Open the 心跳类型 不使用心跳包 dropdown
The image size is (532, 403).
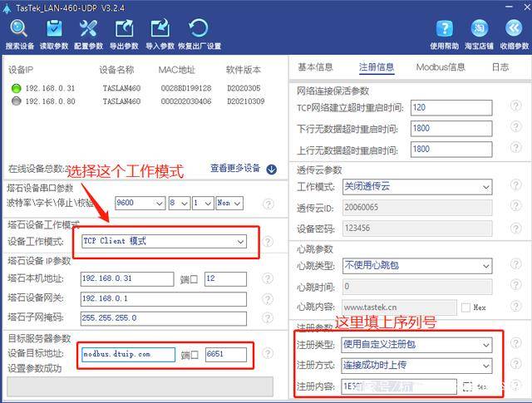(417, 266)
